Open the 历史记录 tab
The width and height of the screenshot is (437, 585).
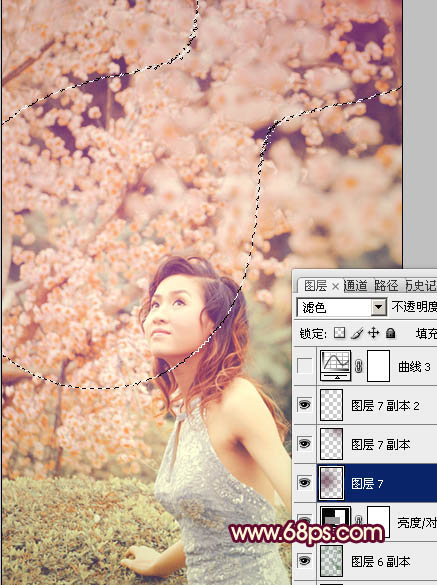[421, 286]
